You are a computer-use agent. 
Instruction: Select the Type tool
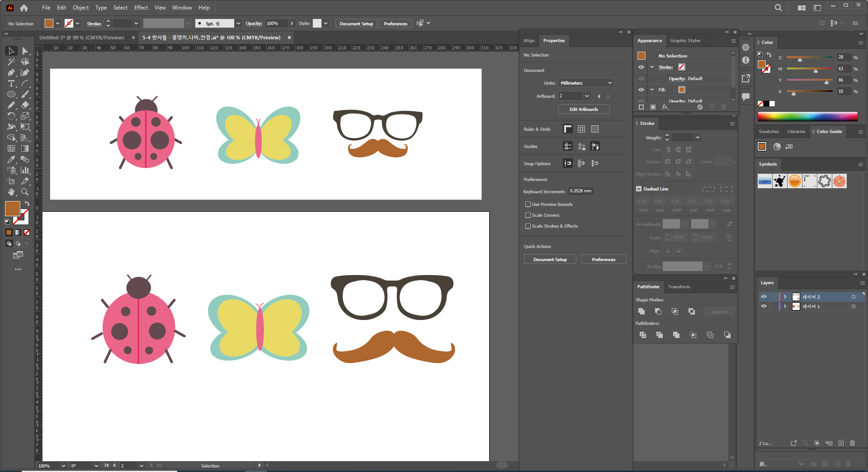click(11, 84)
